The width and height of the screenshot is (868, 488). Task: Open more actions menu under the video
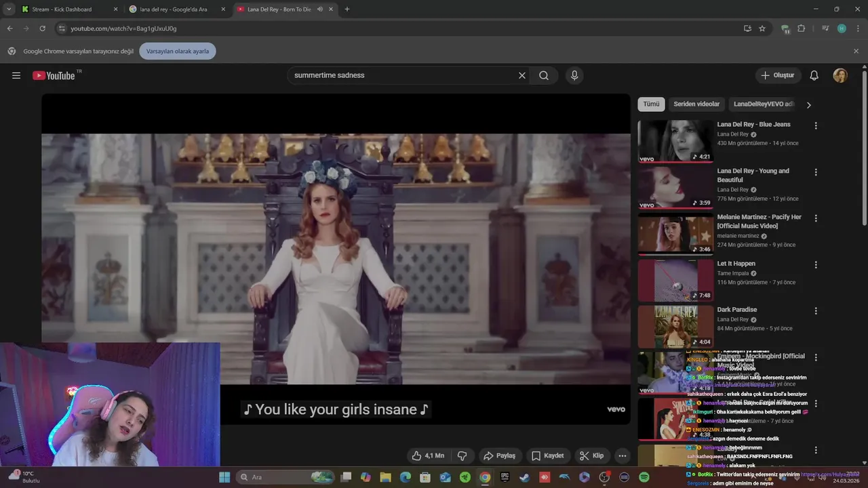(x=622, y=455)
